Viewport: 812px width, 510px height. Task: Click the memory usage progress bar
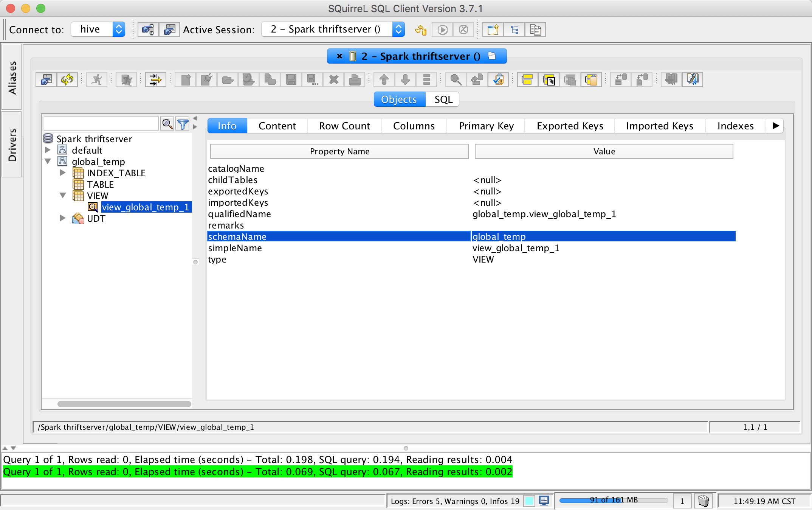point(614,500)
